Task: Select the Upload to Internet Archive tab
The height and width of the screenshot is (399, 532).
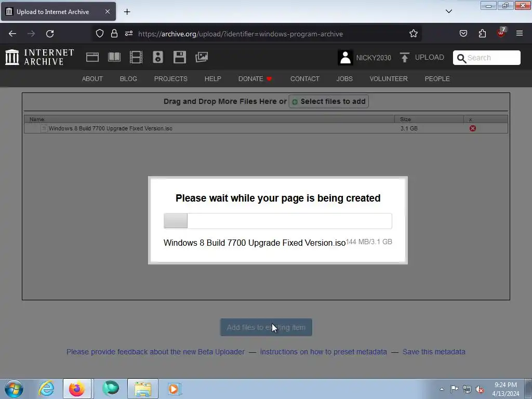Action: (x=58, y=11)
